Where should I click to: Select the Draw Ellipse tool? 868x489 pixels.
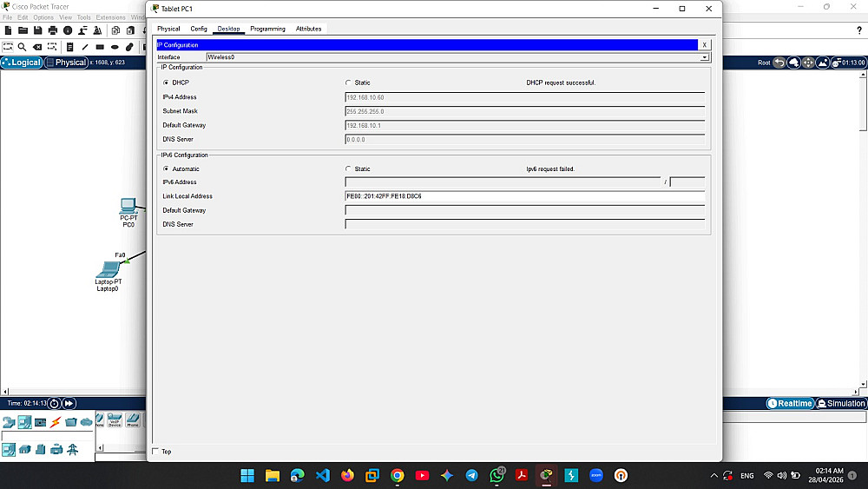pyautogui.click(x=115, y=47)
